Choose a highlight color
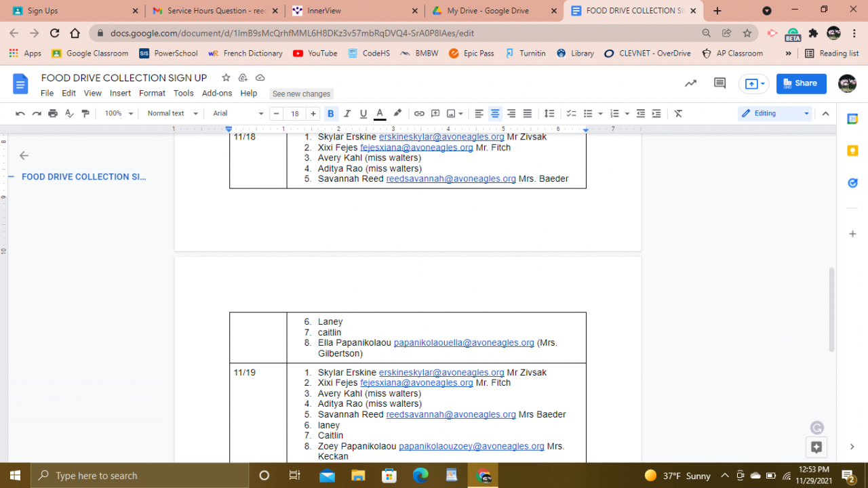 coord(397,114)
